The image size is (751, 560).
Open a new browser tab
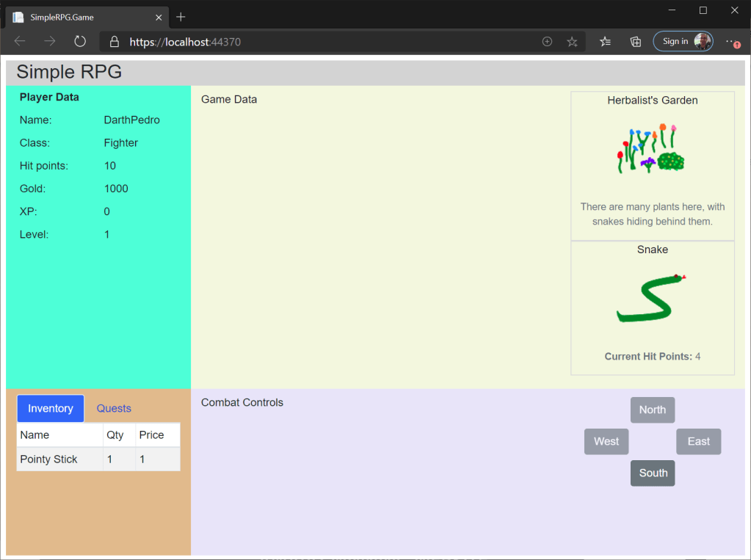point(181,17)
